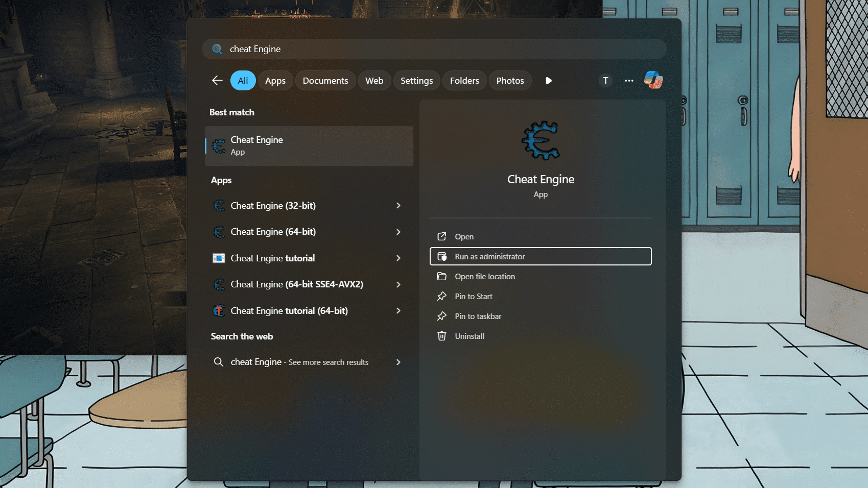
Task: Switch to the Documents filter tab
Action: [x=325, y=81]
